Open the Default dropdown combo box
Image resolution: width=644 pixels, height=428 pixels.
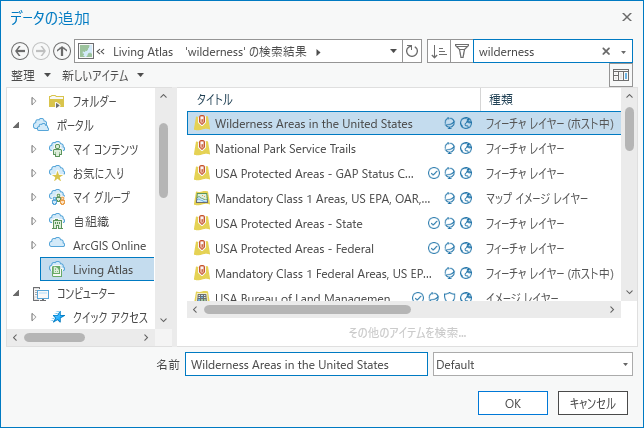[x=533, y=365]
